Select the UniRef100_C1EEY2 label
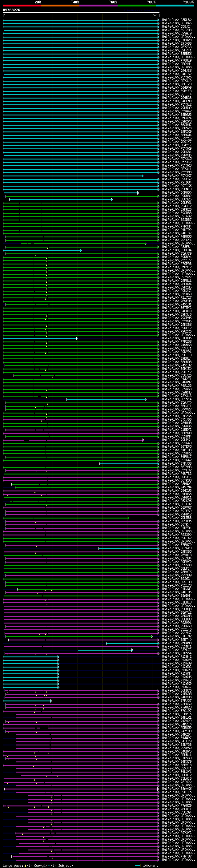This screenshot has height=868, width=197. coord(176,430)
